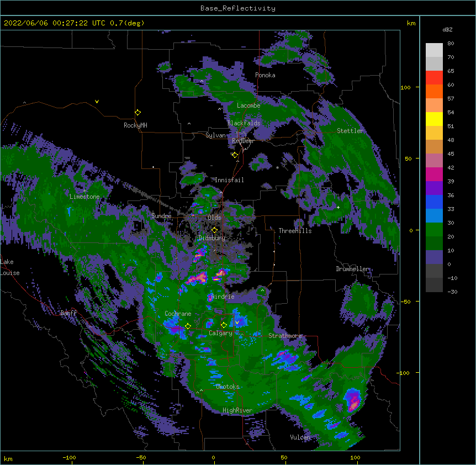Click the Okotoks city label
The width and height of the screenshot is (476, 465).
[228, 387]
